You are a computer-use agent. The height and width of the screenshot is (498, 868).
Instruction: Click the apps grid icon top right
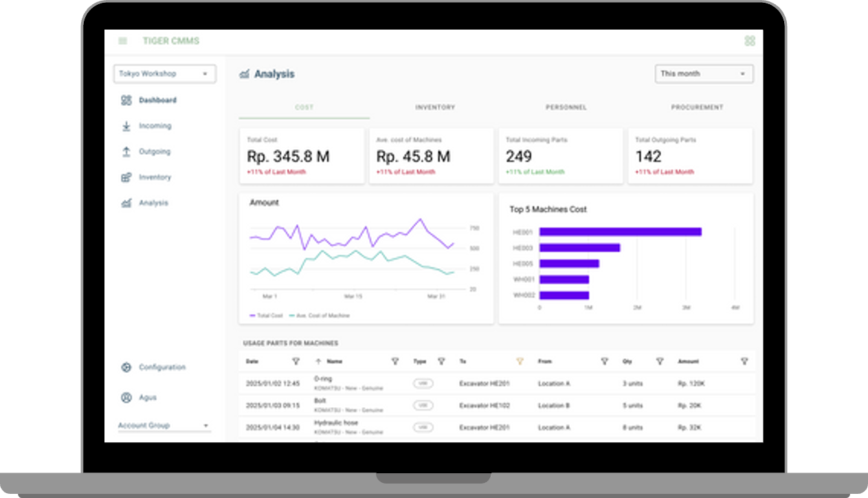click(x=749, y=41)
